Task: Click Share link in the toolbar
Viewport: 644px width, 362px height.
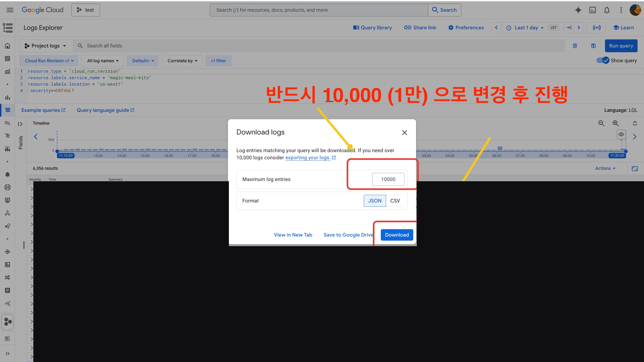Action: point(420,28)
